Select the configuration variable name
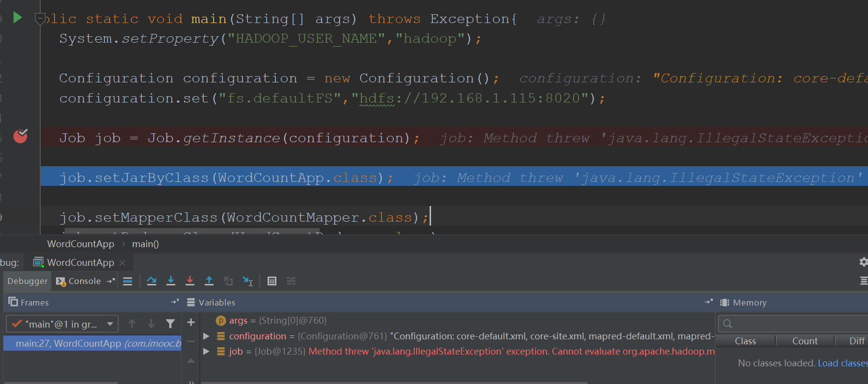The image size is (868, 384). click(258, 336)
